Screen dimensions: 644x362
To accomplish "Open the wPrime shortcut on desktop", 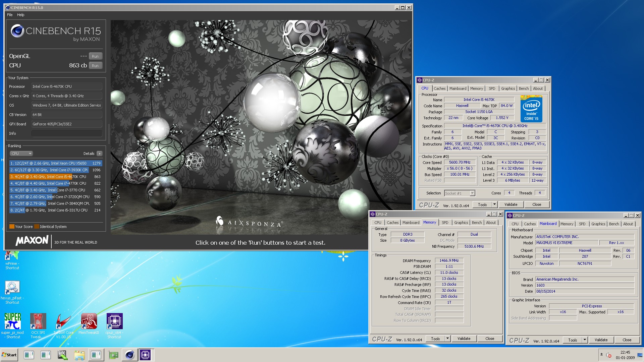I will [12, 260].
